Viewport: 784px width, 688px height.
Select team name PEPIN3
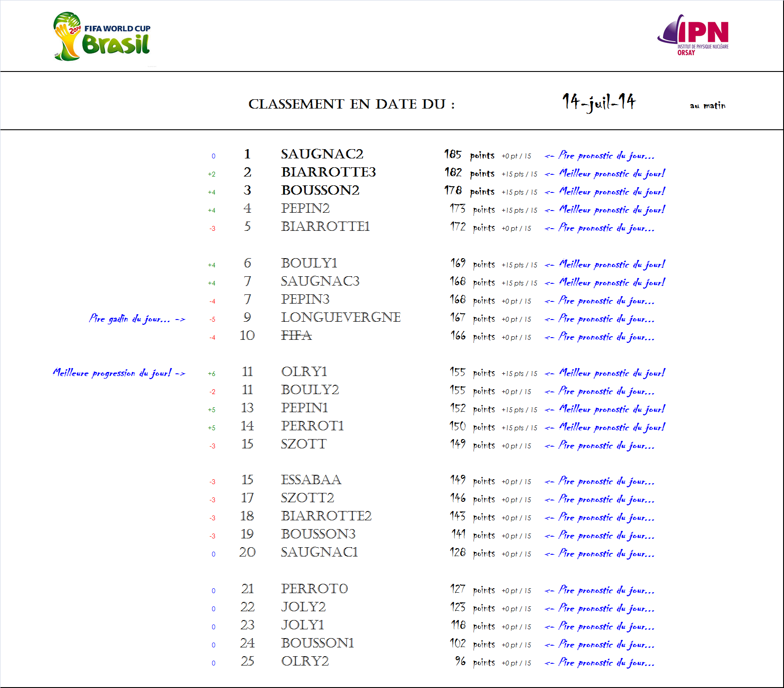(305, 299)
